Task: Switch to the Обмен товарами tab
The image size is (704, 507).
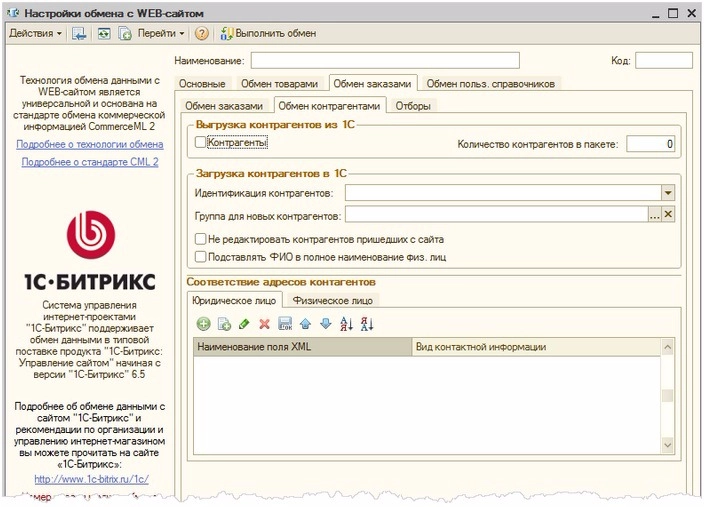Action: click(x=279, y=84)
